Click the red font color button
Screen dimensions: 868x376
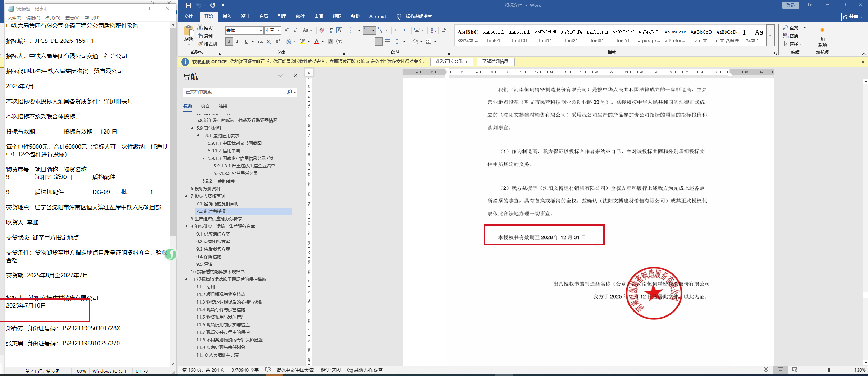(x=317, y=42)
